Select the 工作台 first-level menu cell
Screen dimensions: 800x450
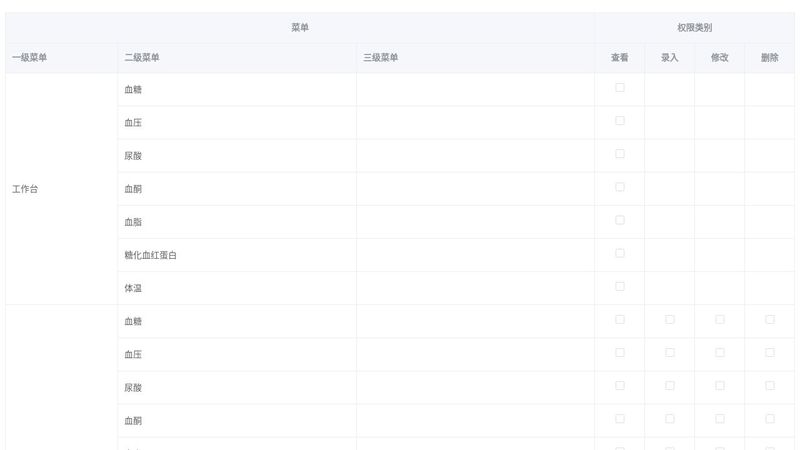[x=25, y=189]
